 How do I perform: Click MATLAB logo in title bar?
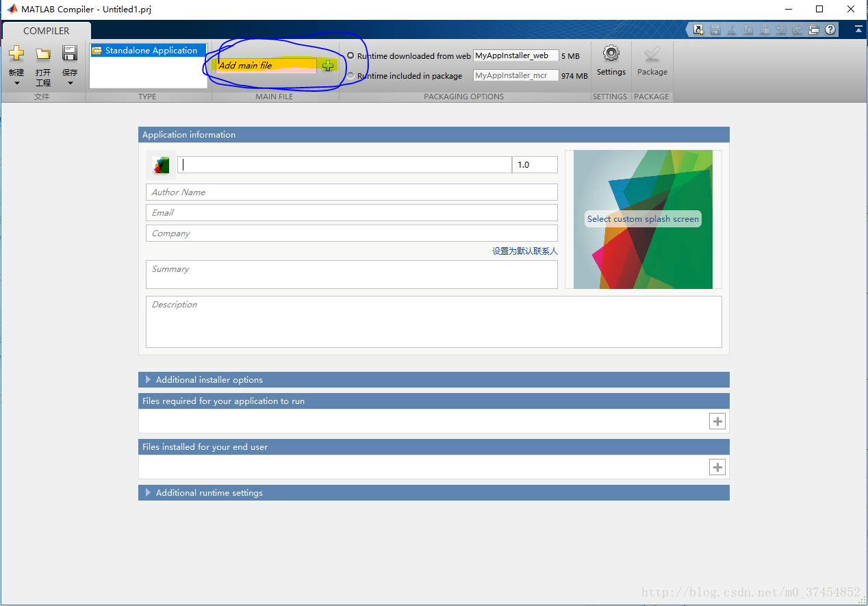(x=12, y=9)
